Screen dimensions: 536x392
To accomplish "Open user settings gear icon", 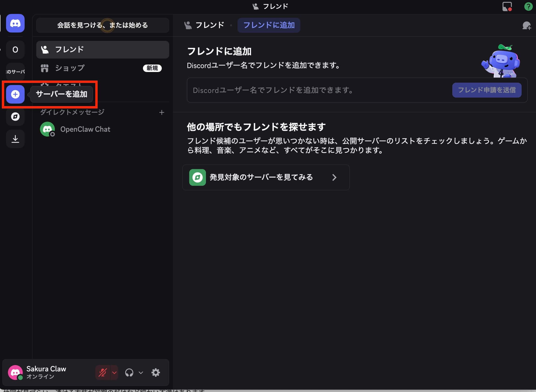I will click(156, 372).
